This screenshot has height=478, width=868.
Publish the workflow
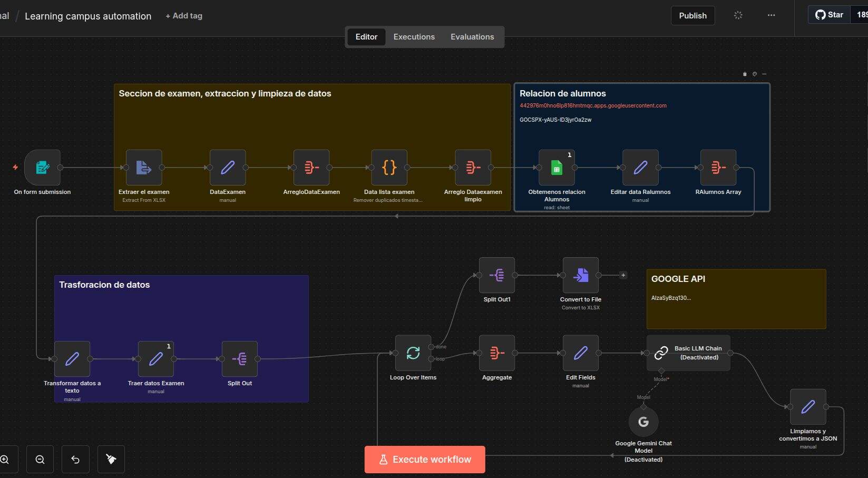click(x=693, y=16)
